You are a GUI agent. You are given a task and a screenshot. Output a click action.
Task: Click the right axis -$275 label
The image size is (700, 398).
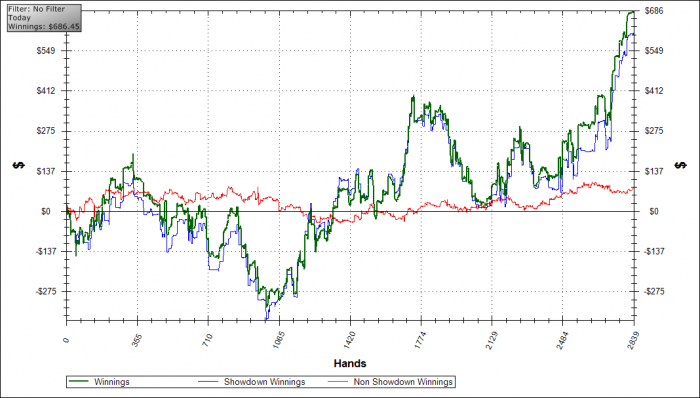[x=655, y=291]
